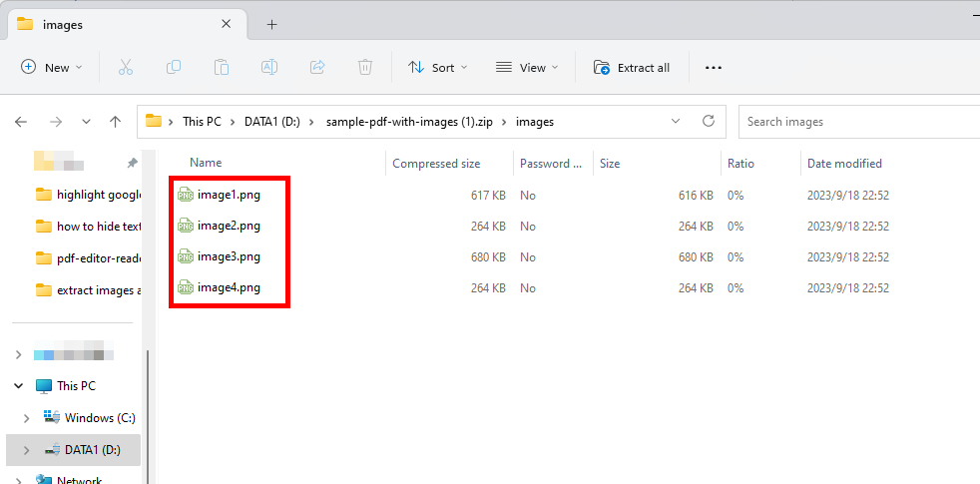Click the Rename icon in toolbar
The height and width of the screenshot is (484, 980).
(x=269, y=67)
